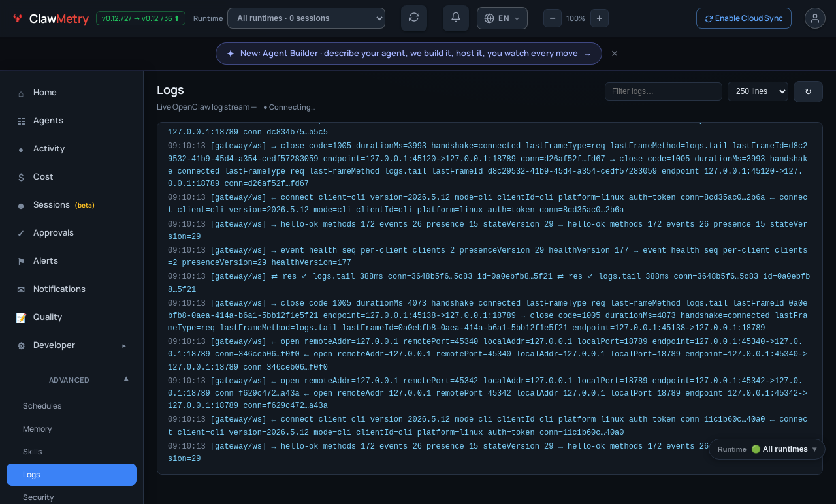
Task: Click the Home sidebar icon
Action: [21, 93]
